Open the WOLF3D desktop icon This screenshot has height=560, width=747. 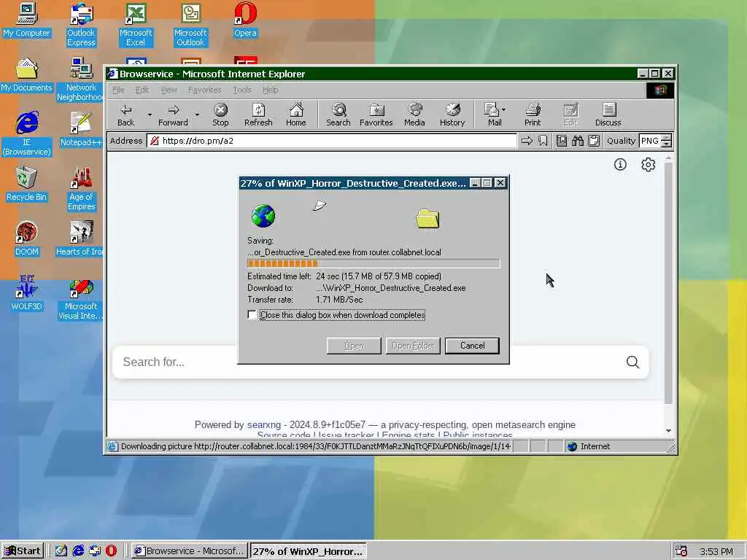27,293
